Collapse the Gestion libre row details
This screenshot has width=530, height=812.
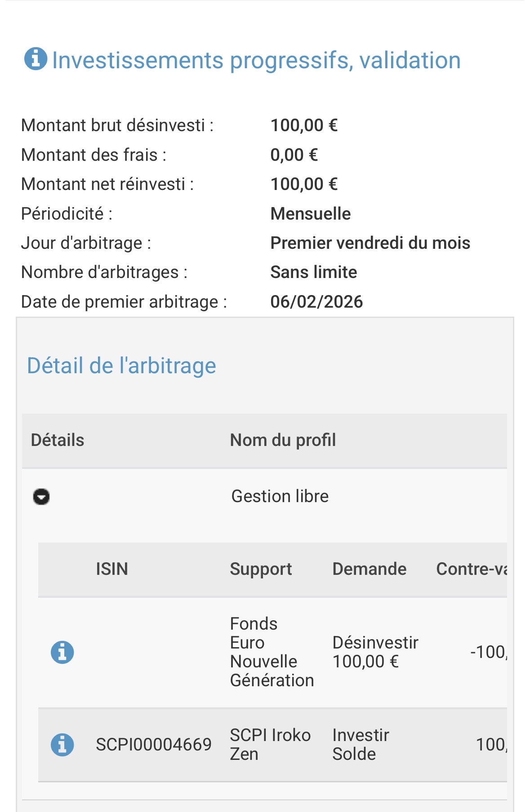coord(41,497)
